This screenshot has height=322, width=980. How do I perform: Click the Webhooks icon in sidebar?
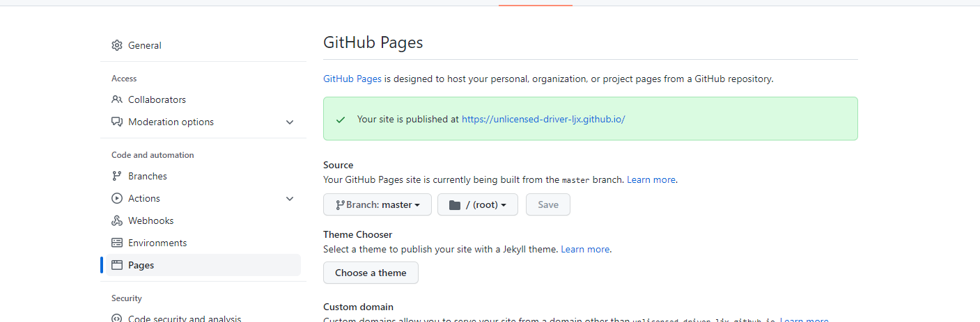pyautogui.click(x=117, y=220)
